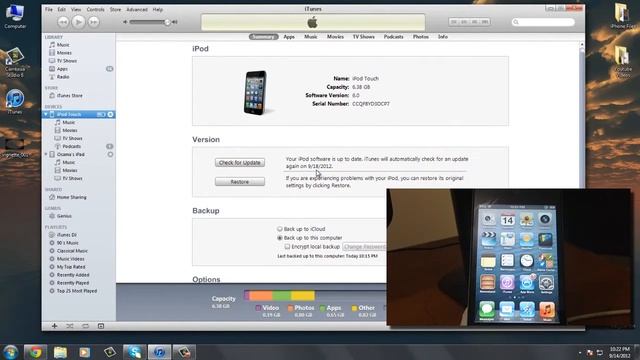
Task: Open Recently Played playlist
Action: [x=73, y=283]
